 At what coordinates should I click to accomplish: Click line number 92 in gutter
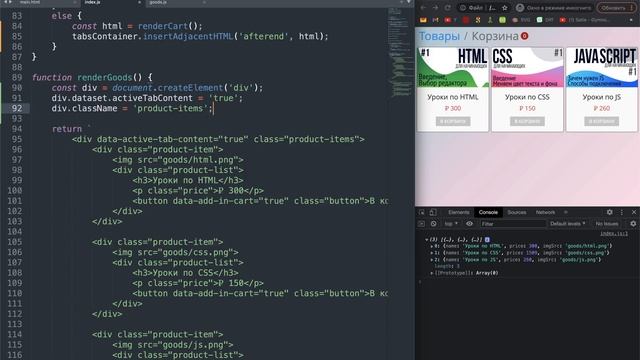coord(16,108)
